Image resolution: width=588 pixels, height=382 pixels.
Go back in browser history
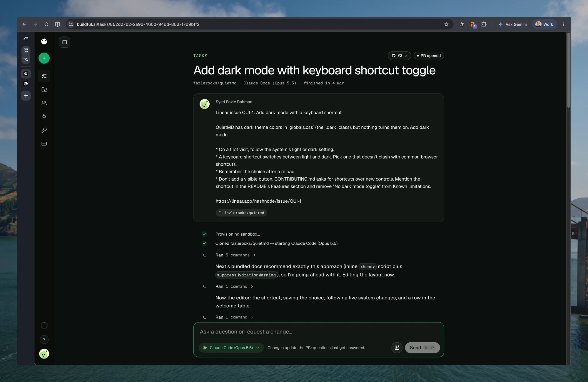24,24
